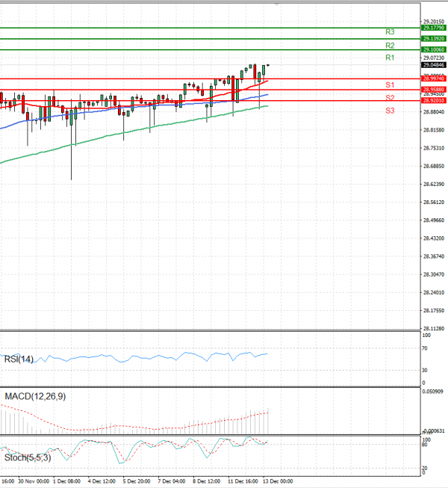Select the red 28.95880 price tag
448x488 pixels.
click(x=434, y=90)
